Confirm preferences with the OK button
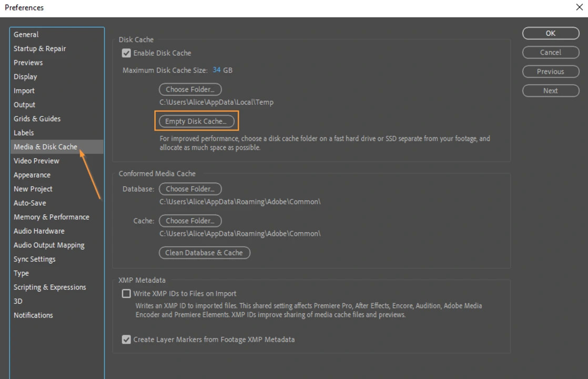The height and width of the screenshot is (379, 588). (x=550, y=33)
